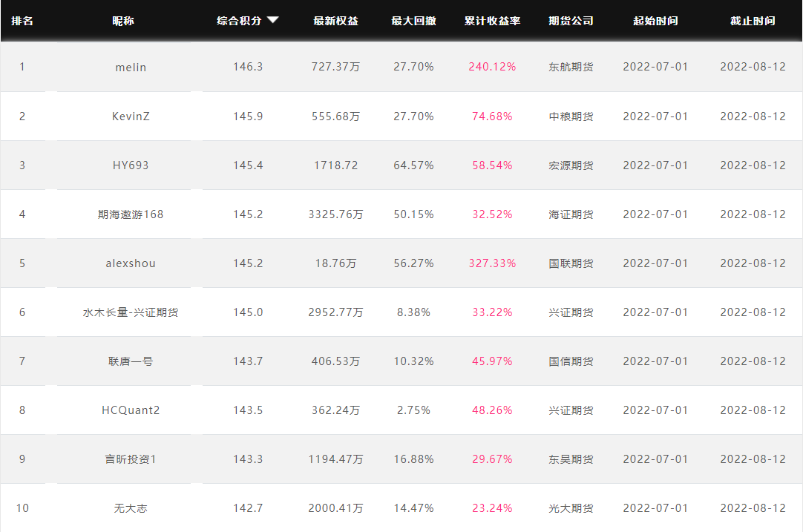Screen dimensions: 803x532
Task: Select the 45.97% return value
Action: pyautogui.click(x=492, y=361)
